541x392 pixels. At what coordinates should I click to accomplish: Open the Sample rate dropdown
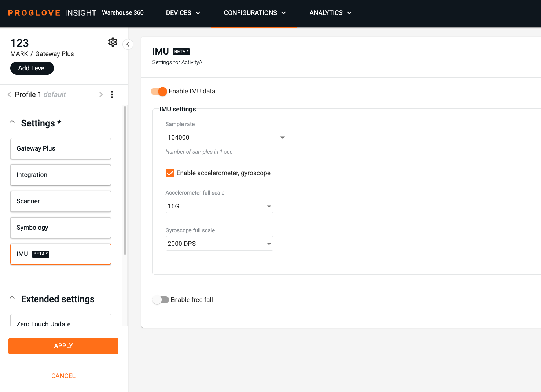coord(226,137)
